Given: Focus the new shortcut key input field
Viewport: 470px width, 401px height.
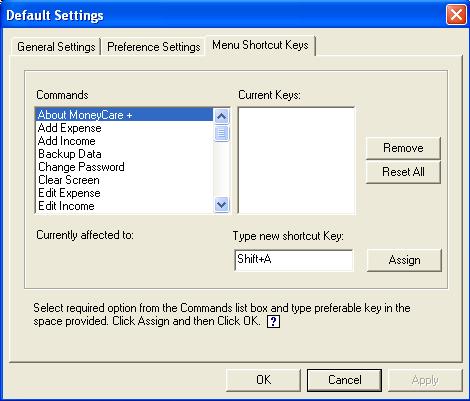Looking at the screenshot, I should tap(294, 260).
